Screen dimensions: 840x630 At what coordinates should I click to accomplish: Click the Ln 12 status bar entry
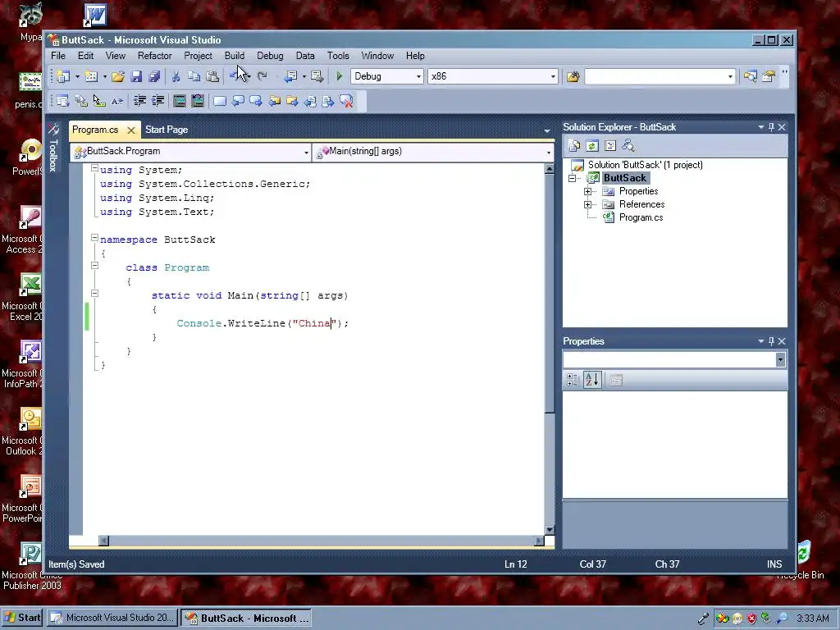coord(516,564)
